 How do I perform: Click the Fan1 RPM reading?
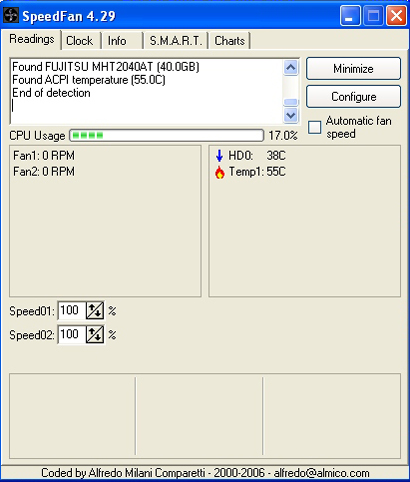(44, 156)
